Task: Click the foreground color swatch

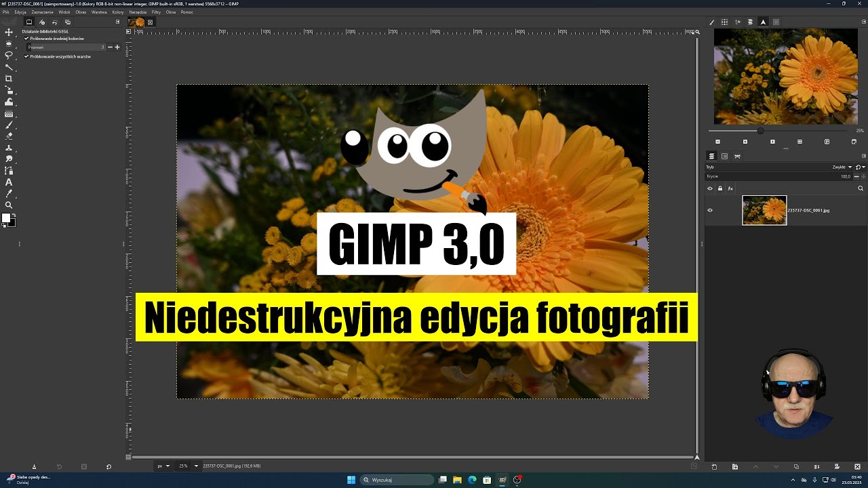Action: tap(6, 218)
